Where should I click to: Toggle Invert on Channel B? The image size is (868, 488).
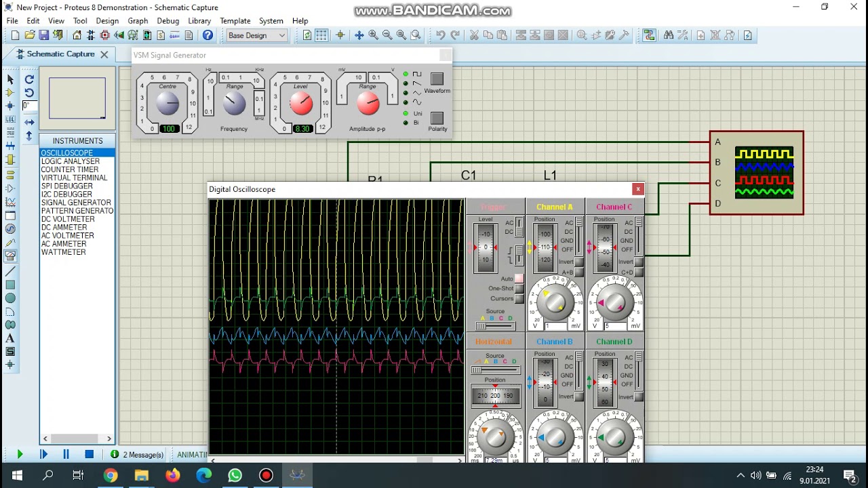(579, 397)
